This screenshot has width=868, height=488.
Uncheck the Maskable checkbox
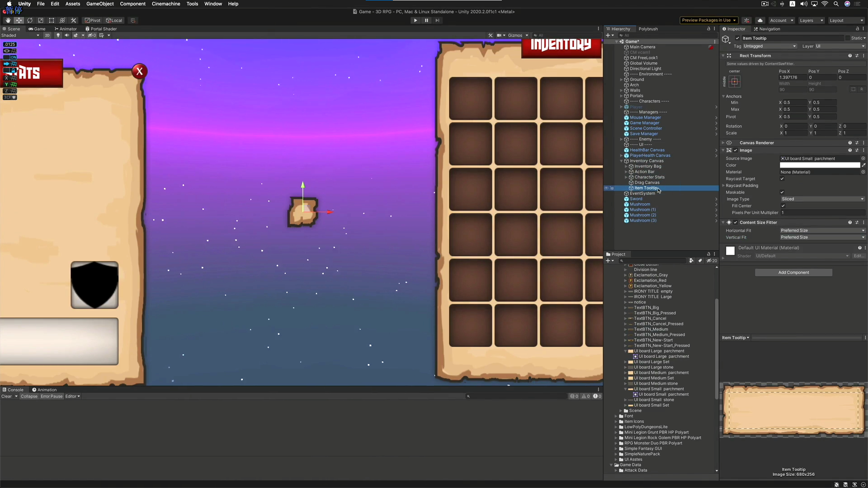782,192
